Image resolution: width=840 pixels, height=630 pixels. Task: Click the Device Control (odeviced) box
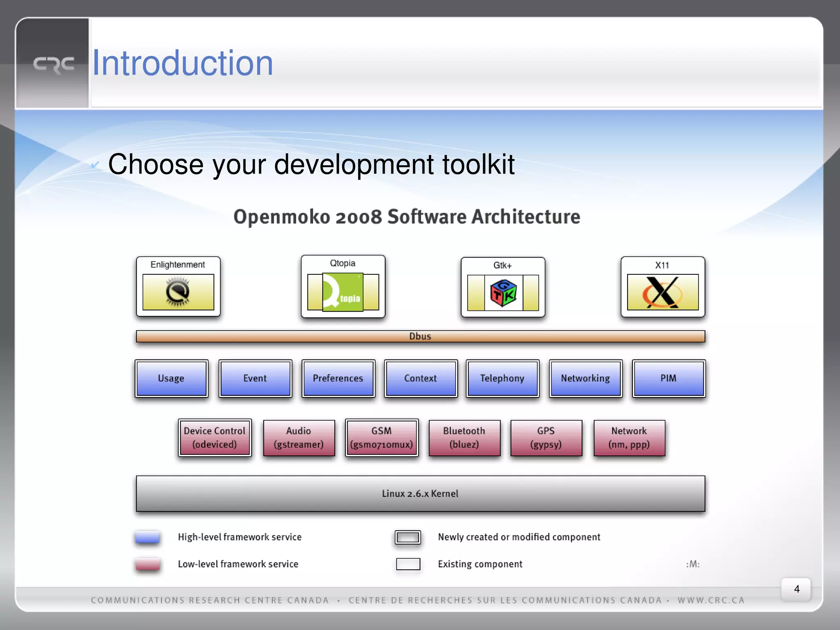click(x=215, y=438)
